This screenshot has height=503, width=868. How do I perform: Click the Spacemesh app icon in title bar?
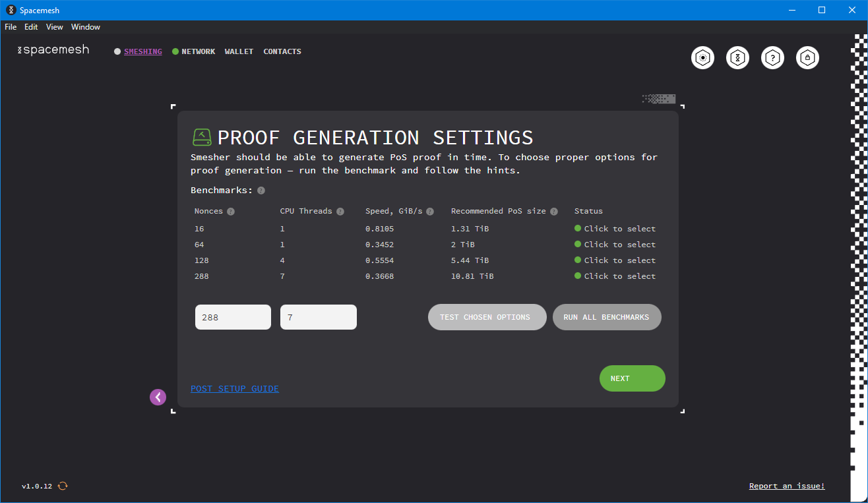click(11, 10)
